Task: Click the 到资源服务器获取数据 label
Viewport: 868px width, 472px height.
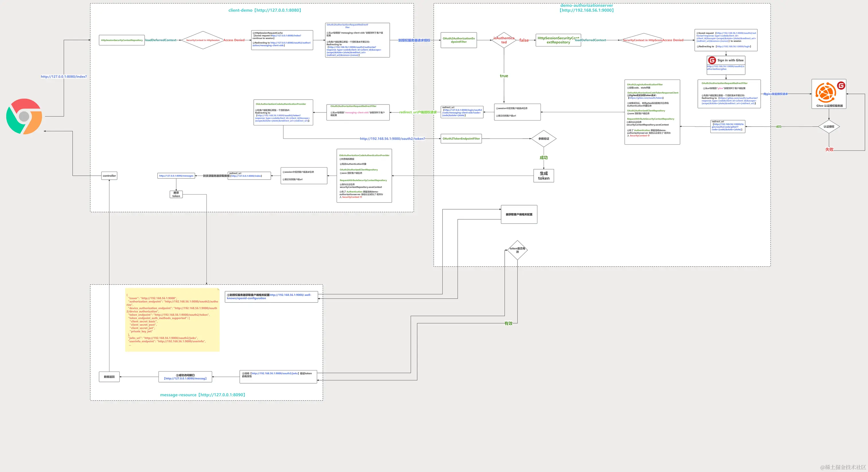Action: pos(216,176)
